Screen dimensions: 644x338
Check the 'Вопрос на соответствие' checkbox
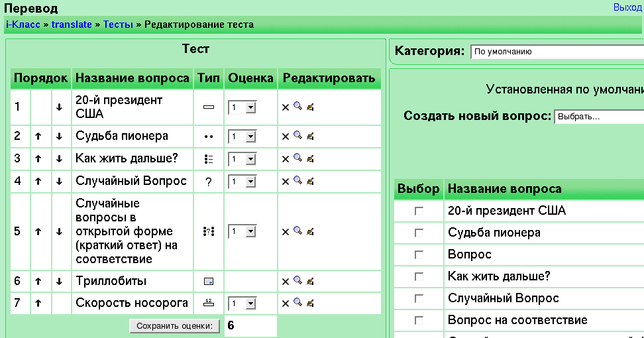(x=418, y=320)
